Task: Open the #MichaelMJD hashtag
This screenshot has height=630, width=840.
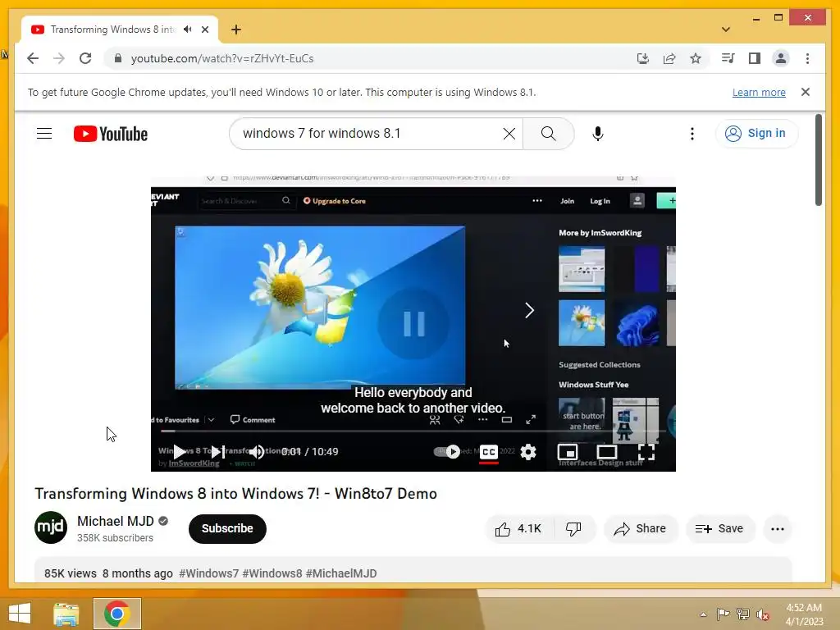Action: tap(341, 573)
